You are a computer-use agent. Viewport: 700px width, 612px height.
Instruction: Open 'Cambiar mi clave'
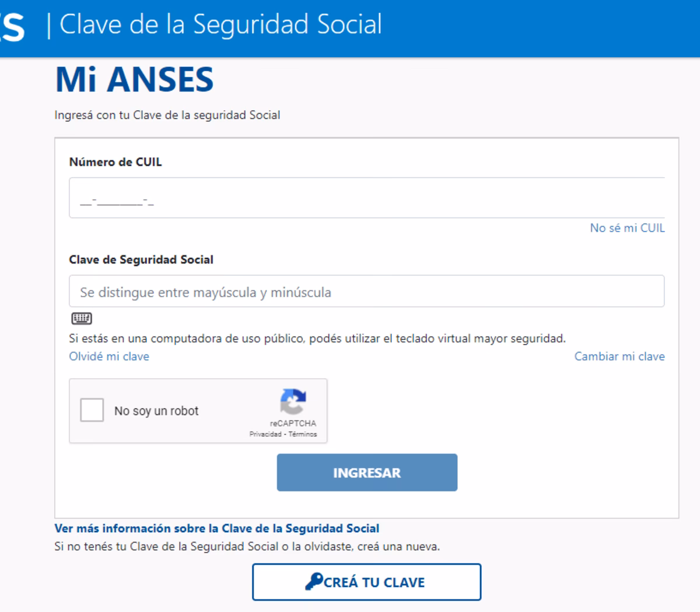point(619,356)
